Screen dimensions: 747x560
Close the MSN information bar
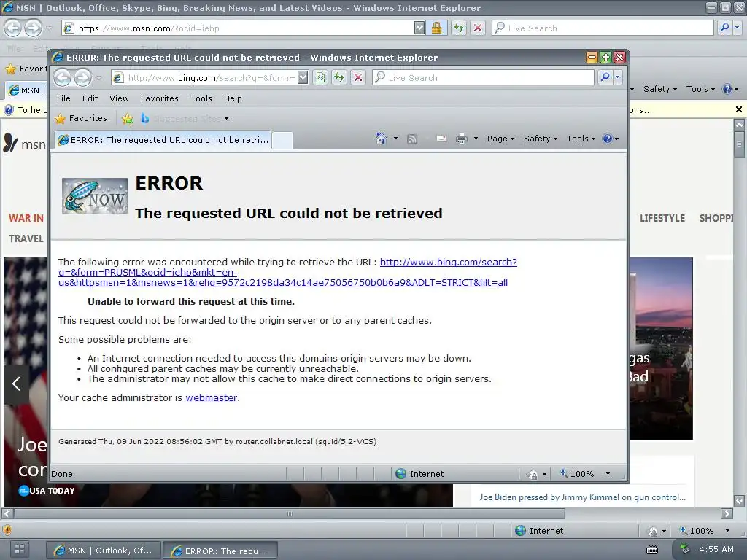click(739, 109)
